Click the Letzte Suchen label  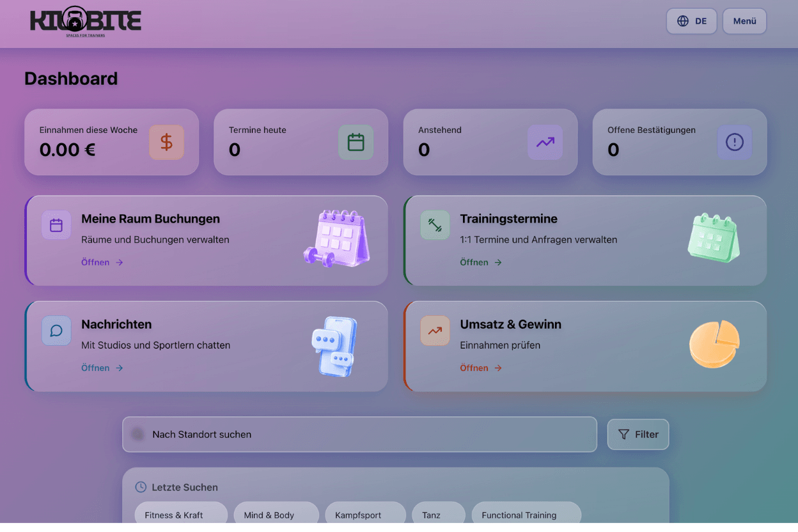[x=185, y=487]
